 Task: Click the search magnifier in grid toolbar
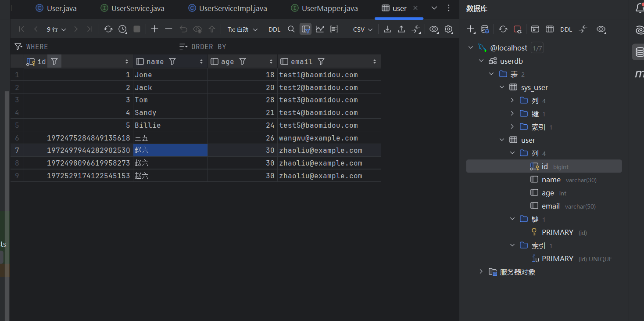click(x=291, y=29)
